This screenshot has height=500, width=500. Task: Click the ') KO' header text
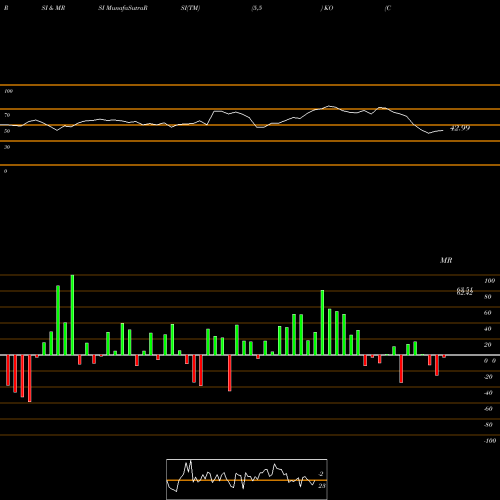point(327,8)
